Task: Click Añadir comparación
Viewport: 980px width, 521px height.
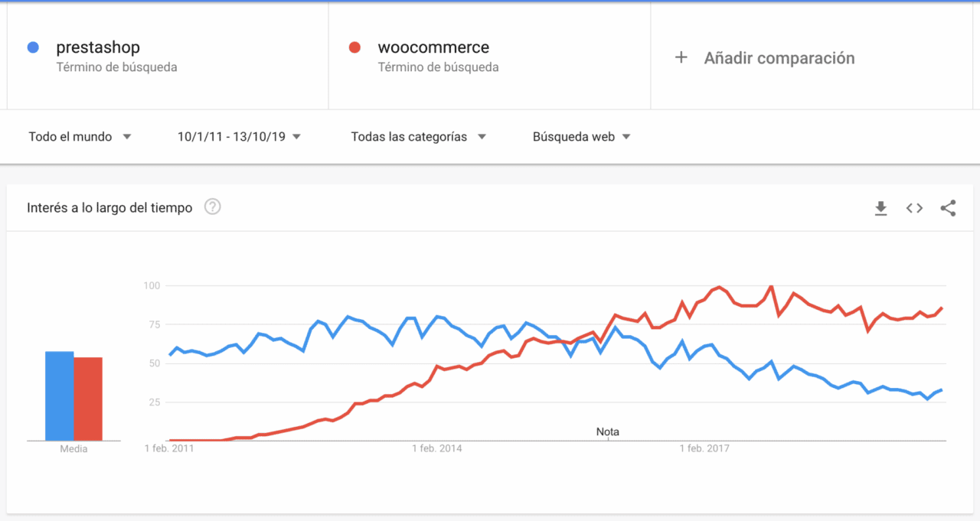Action: pyautogui.click(x=779, y=58)
